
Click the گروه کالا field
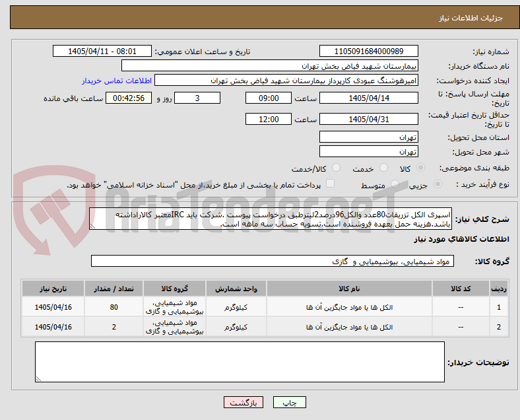(273, 261)
